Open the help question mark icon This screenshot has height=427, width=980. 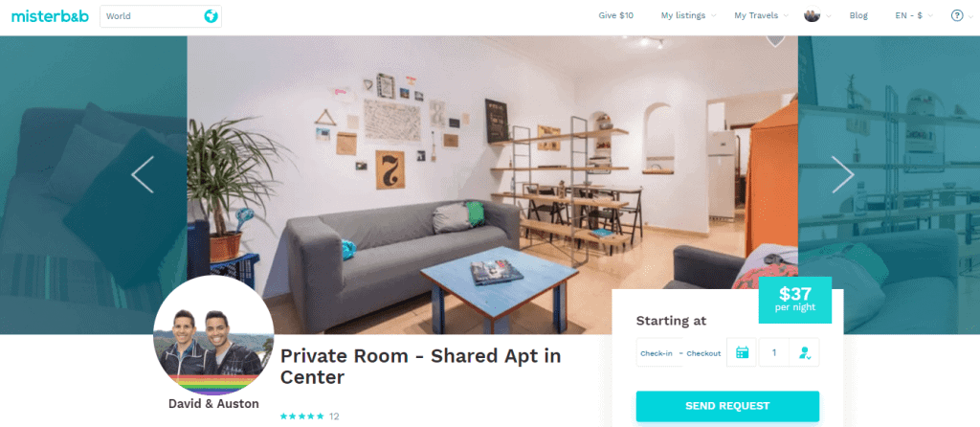point(957,15)
